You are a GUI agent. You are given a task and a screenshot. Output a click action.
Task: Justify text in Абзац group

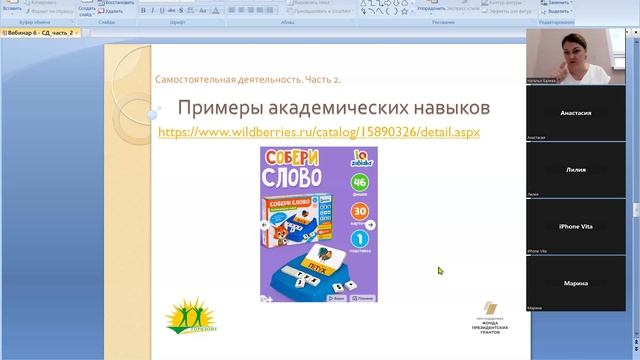pos(260,10)
